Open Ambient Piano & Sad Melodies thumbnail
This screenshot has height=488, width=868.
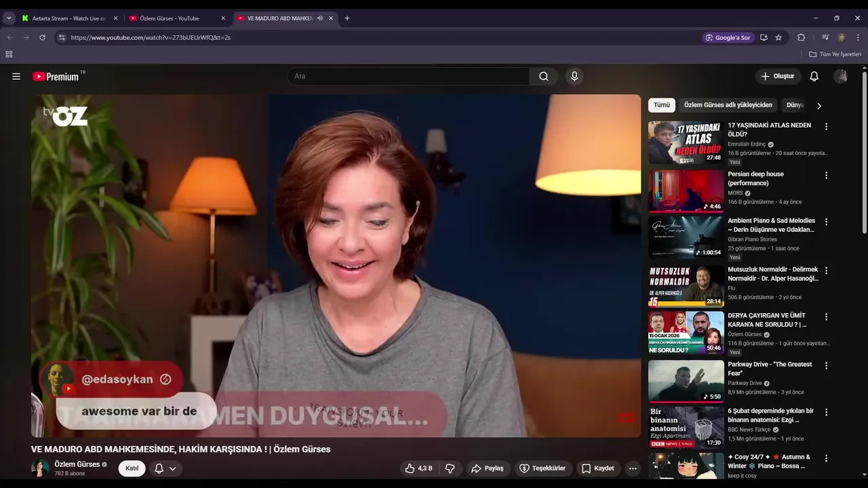(686, 237)
